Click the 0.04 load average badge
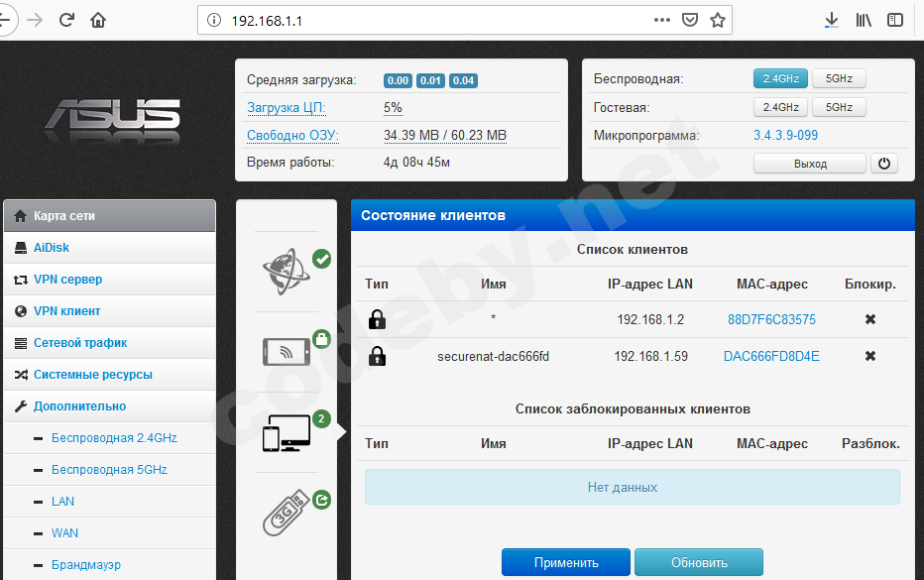This screenshot has width=924, height=580. coord(463,80)
